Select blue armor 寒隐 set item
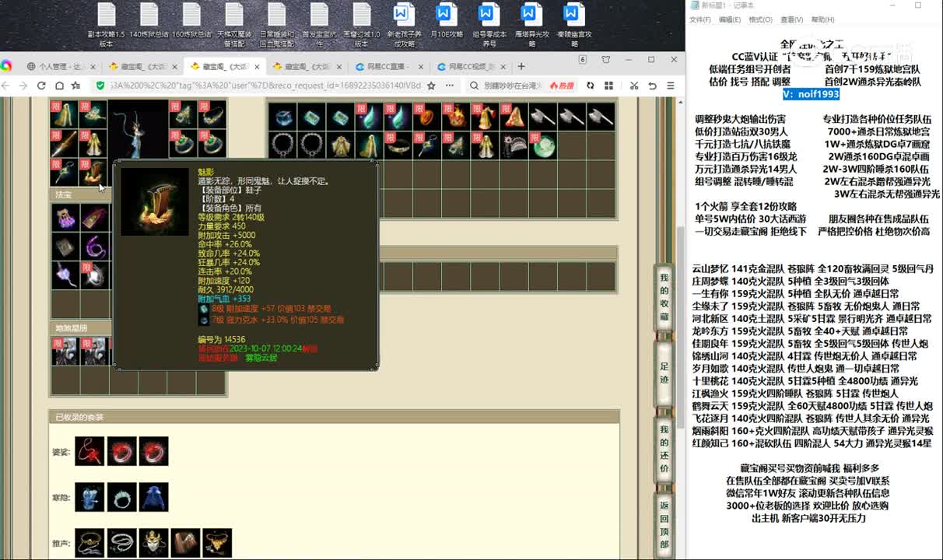This screenshot has height=560, width=943. tap(89, 497)
